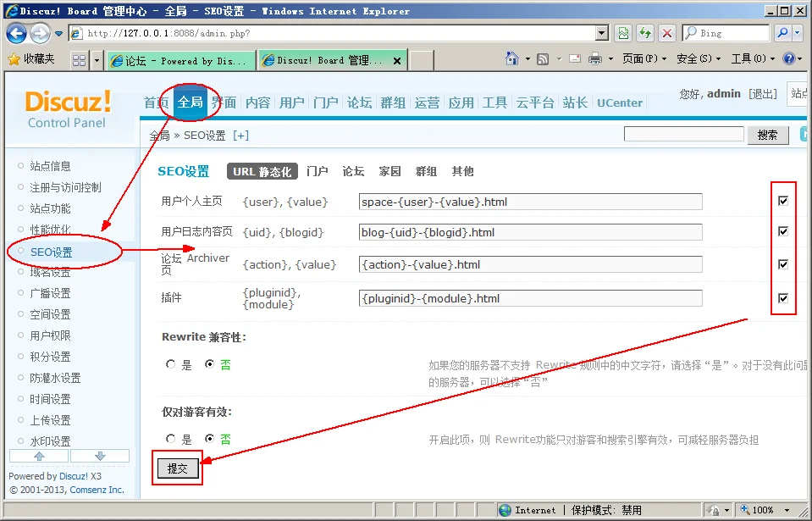Open 防灌水设置 in the sidebar

55,378
